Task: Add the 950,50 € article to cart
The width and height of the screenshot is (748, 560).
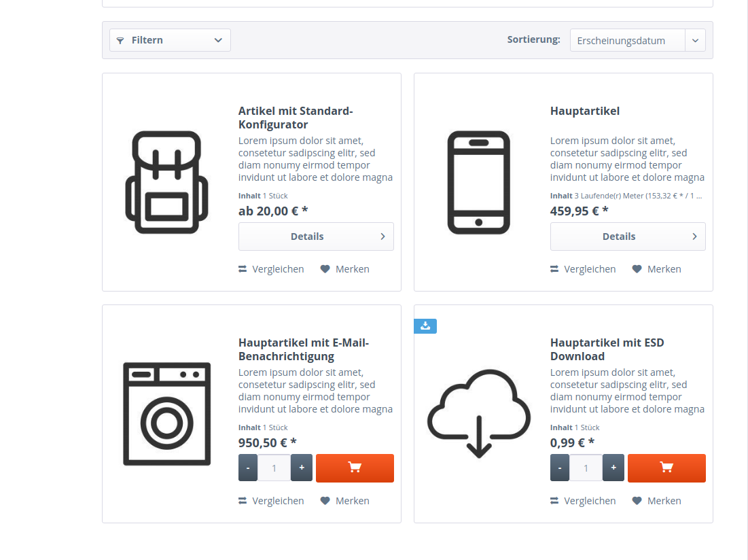Action: pos(355,468)
